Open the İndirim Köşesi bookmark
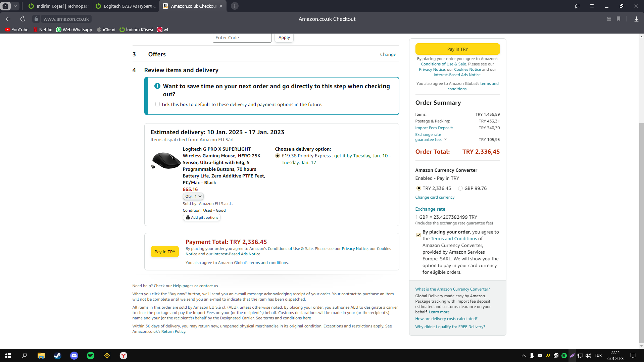644x362 pixels. 136,30
